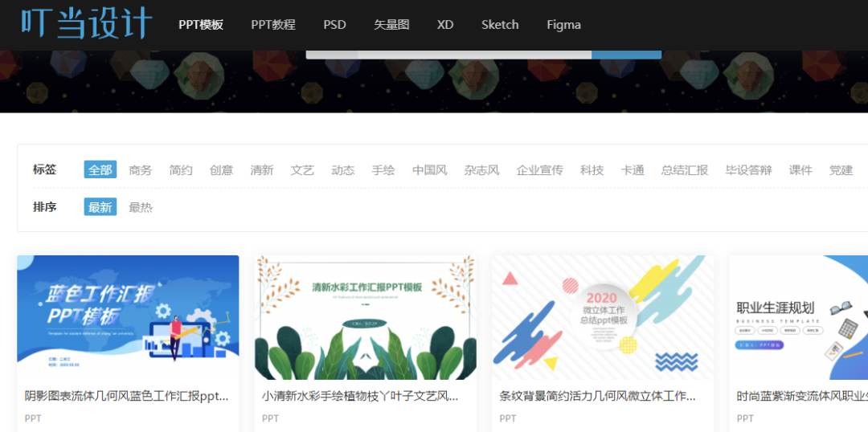868x432 pixels.
Task: Open the 清新水彩工作汇报 template thumbnail
Action: [x=366, y=317]
